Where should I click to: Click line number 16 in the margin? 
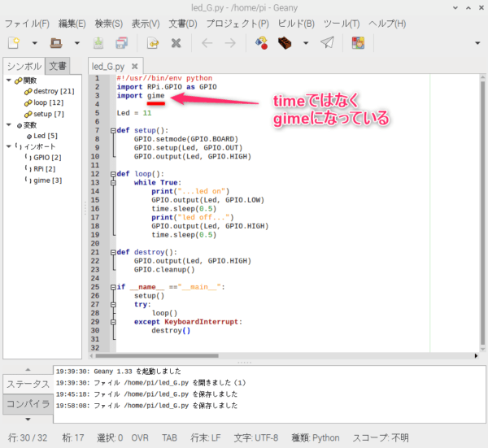coord(95,208)
